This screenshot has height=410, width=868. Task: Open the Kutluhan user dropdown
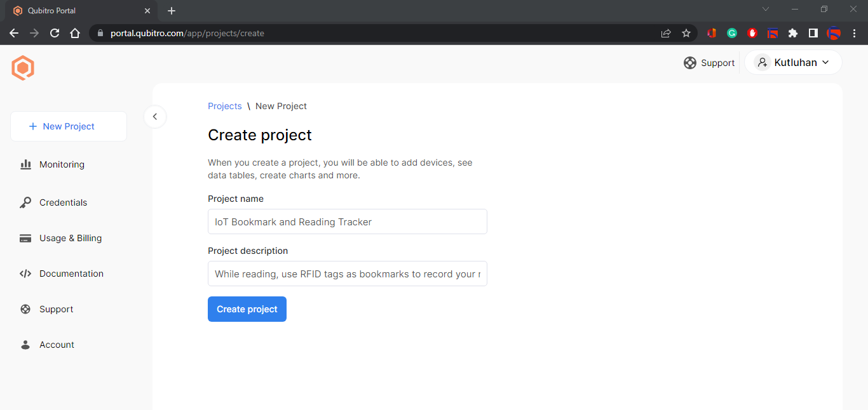[793, 62]
